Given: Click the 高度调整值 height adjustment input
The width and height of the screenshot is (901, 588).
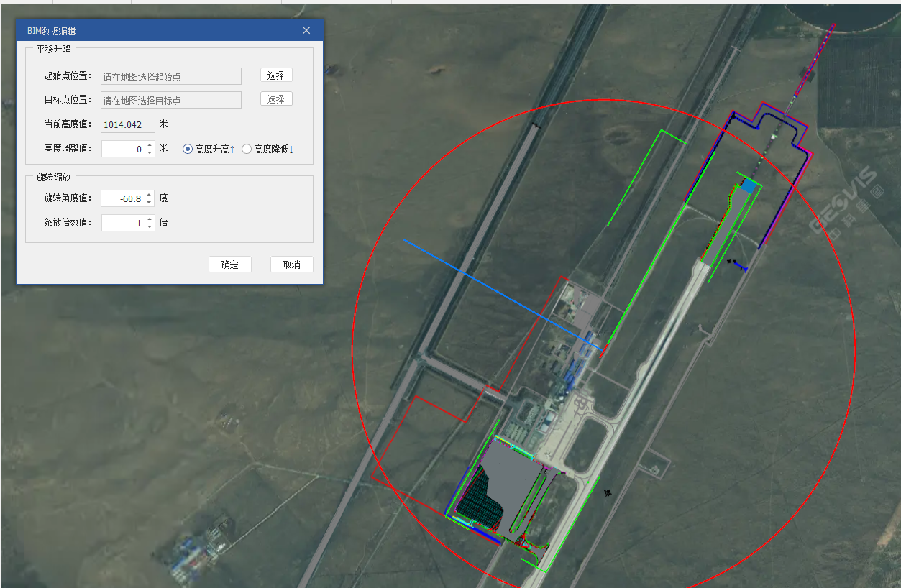Looking at the screenshot, I should [x=123, y=149].
